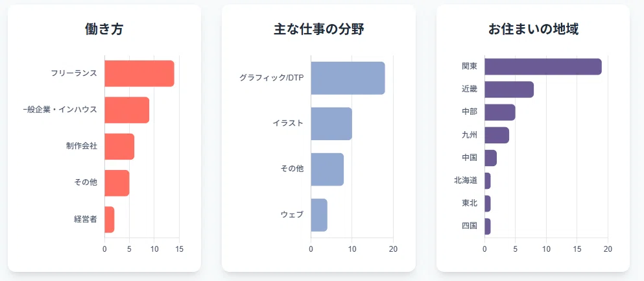Viewport: 644px width, 281px height.
Task: Select the 近畿 bar
Action: (509, 89)
